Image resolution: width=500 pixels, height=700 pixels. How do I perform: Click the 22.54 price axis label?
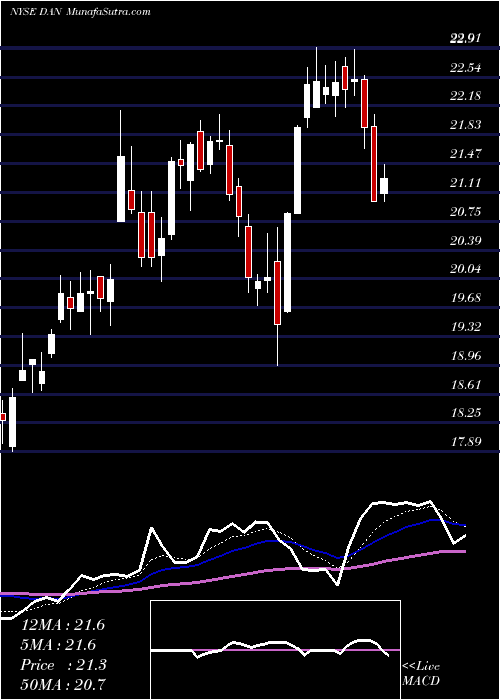pyautogui.click(x=466, y=68)
